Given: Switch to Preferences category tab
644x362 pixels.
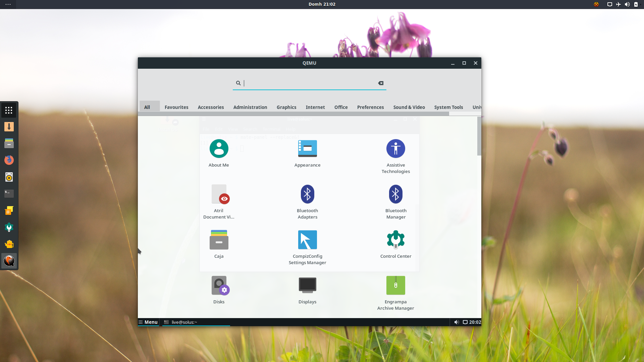Looking at the screenshot, I should 370,107.
